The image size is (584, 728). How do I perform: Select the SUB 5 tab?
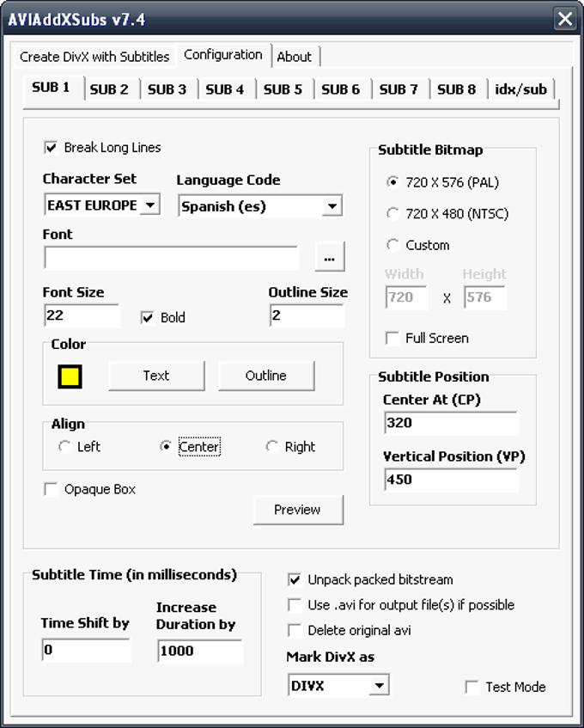(283, 89)
